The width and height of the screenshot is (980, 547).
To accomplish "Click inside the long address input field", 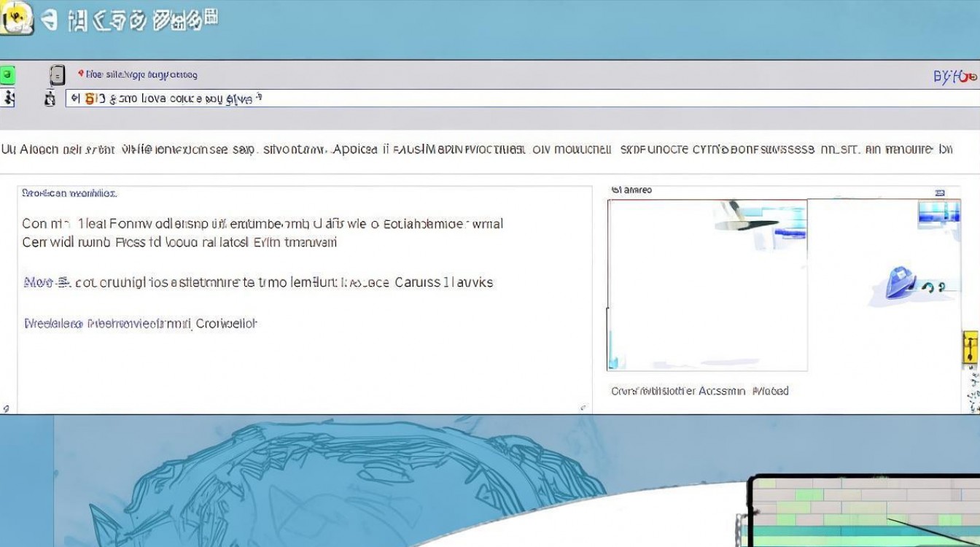I will click(x=522, y=98).
